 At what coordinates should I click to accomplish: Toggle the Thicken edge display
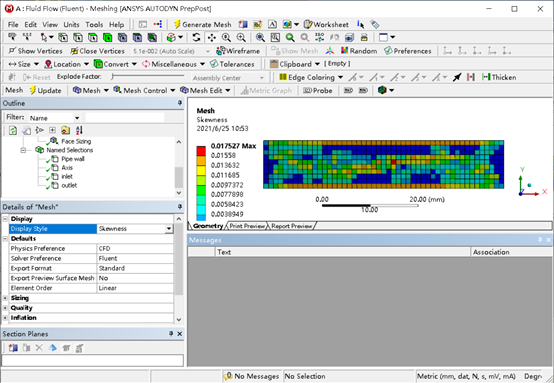pos(499,77)
